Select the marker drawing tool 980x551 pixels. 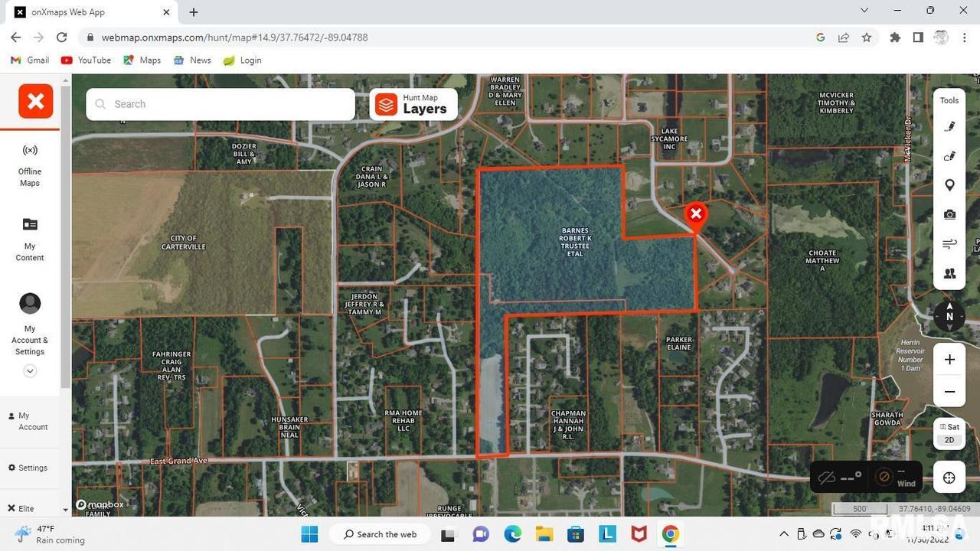point(949,126)
